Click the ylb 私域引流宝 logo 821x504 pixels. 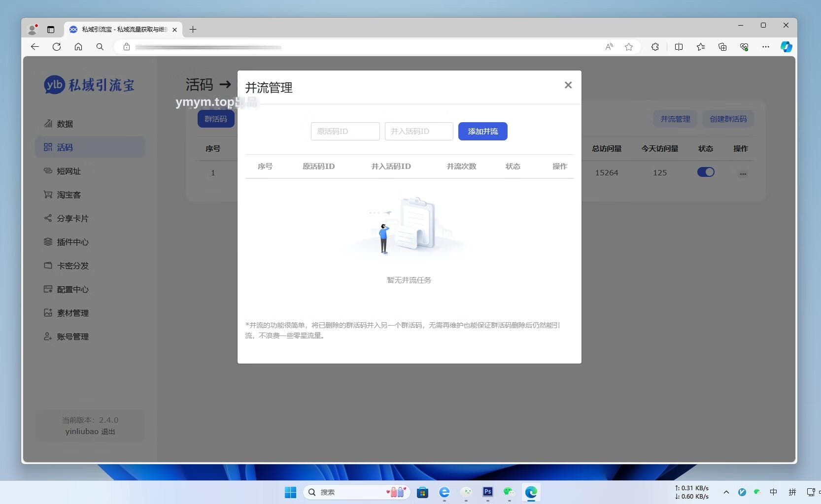coord(89,85)
